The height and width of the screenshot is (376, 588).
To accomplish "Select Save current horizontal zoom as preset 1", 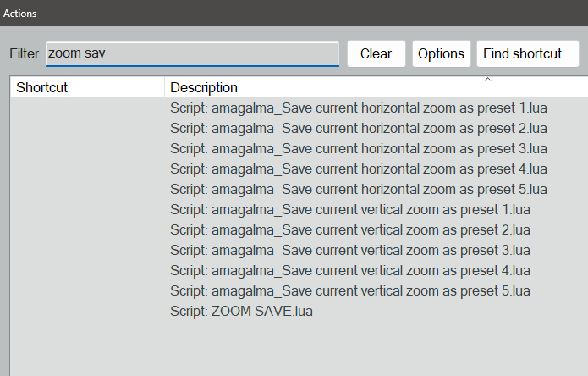I will click(x=358, y=108).
